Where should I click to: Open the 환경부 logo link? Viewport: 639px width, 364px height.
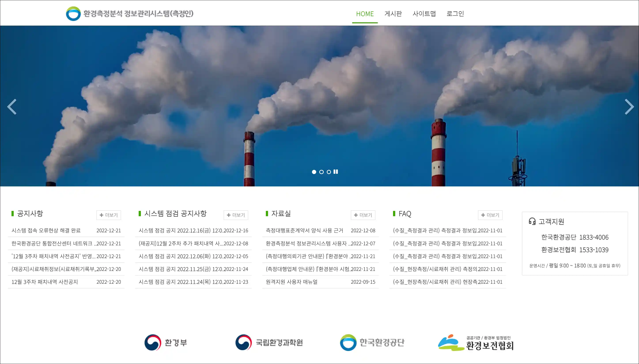(166, 343)
